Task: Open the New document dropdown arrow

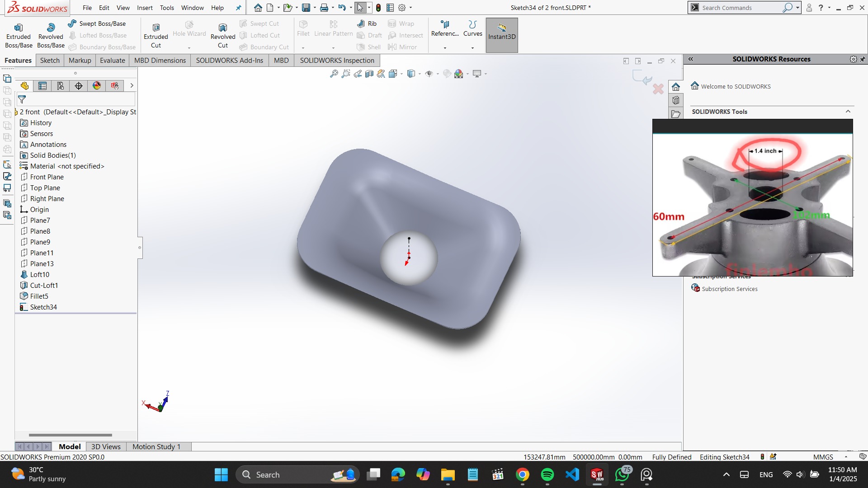Action: click(278, 8)
